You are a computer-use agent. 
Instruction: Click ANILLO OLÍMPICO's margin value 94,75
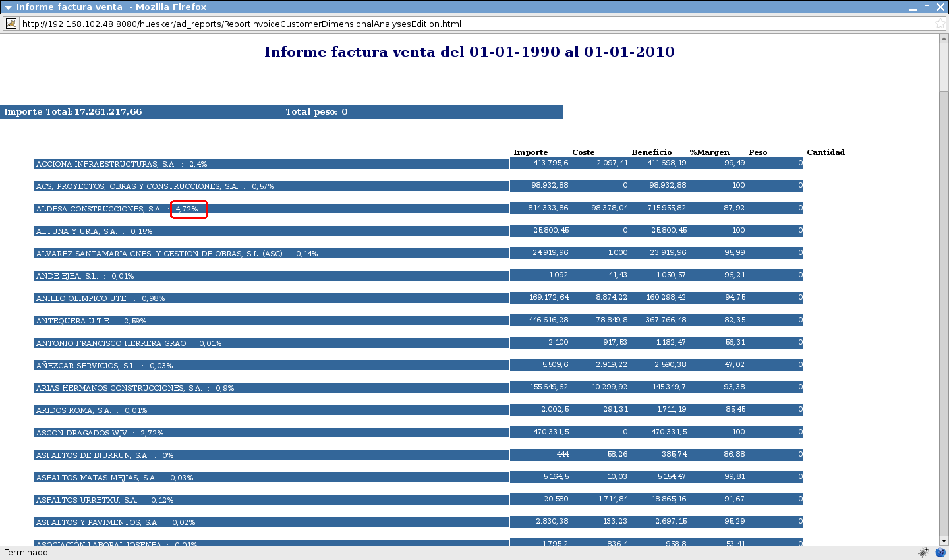[735, 297]
